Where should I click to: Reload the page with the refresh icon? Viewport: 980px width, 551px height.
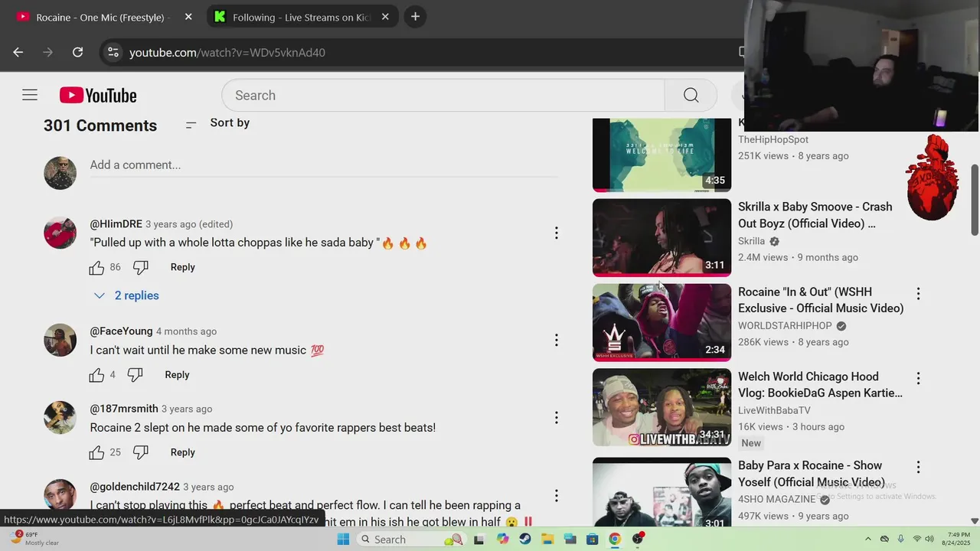[x=77, y=52]
